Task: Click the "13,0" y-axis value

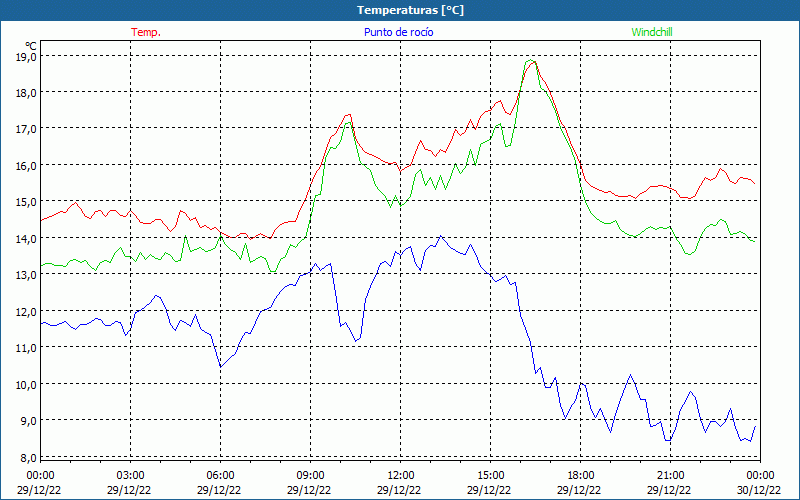Action: click(26, 275)
